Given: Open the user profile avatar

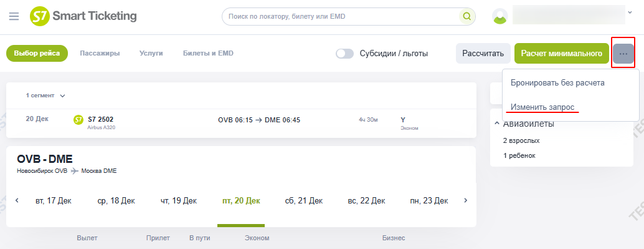Looking at the screenshot, I should click(x=500, y=16).
